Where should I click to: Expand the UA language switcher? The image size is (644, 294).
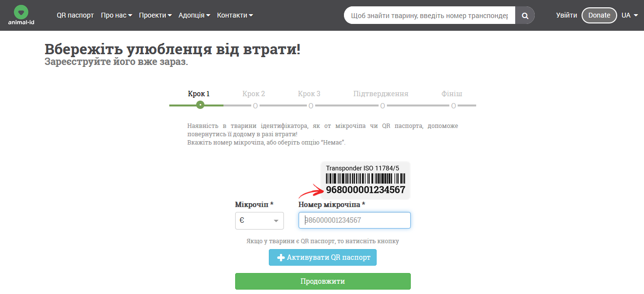pos(629,15)
